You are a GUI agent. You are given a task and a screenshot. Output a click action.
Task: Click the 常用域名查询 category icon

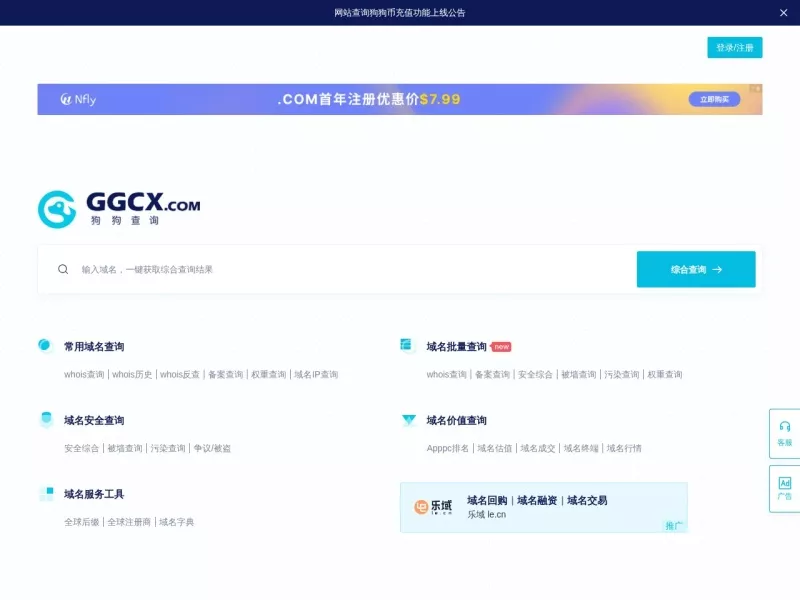coord(45,345)
